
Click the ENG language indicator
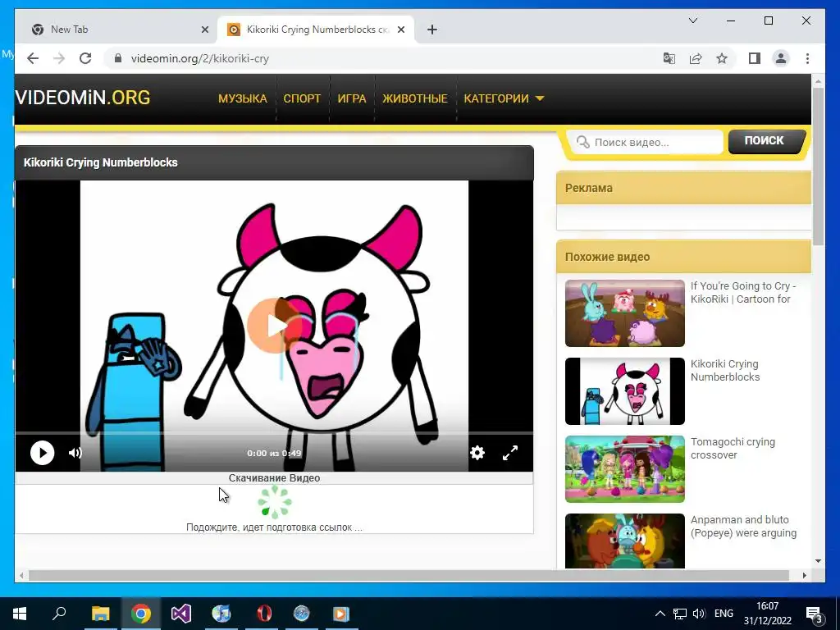pos(724,614)
